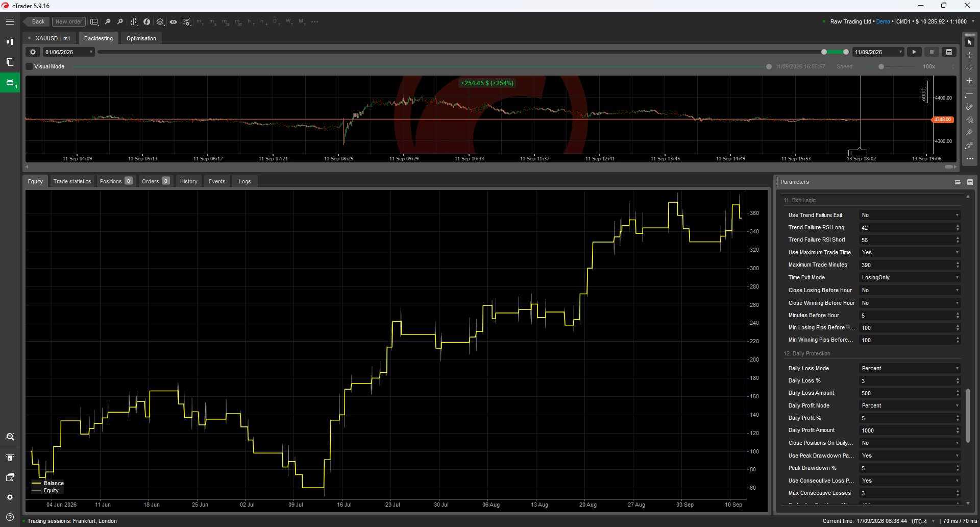Open the chart type candlestick menu
The width and height of the screenshot is (980, 527).
134,22
